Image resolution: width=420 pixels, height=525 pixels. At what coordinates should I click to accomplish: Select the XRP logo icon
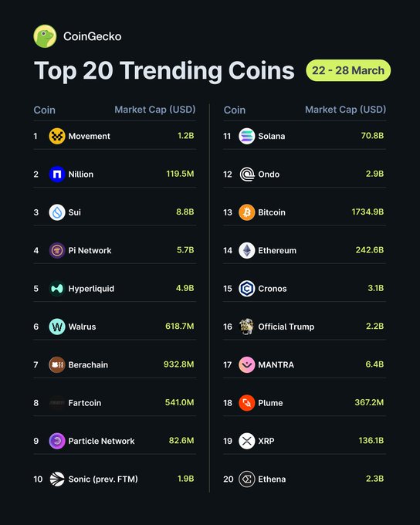coord(247,441)
